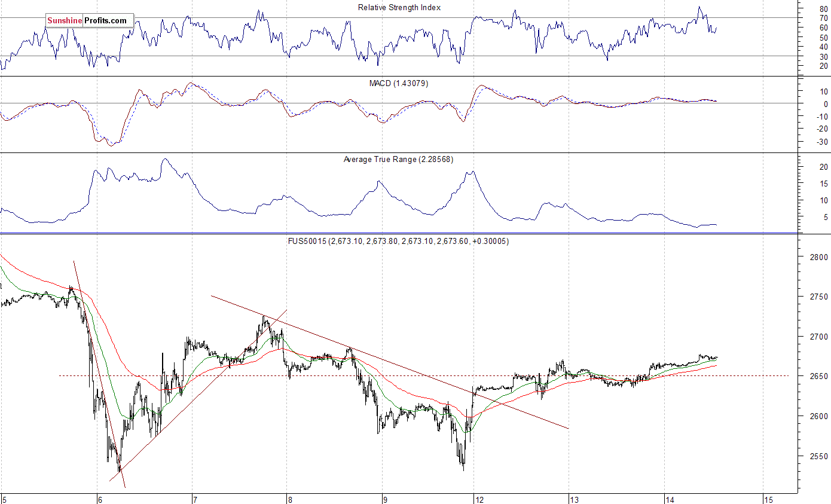Select date label 9 on time axis
Screen dimensions: 831x504
pyautogui.click(x=385, y=499)
